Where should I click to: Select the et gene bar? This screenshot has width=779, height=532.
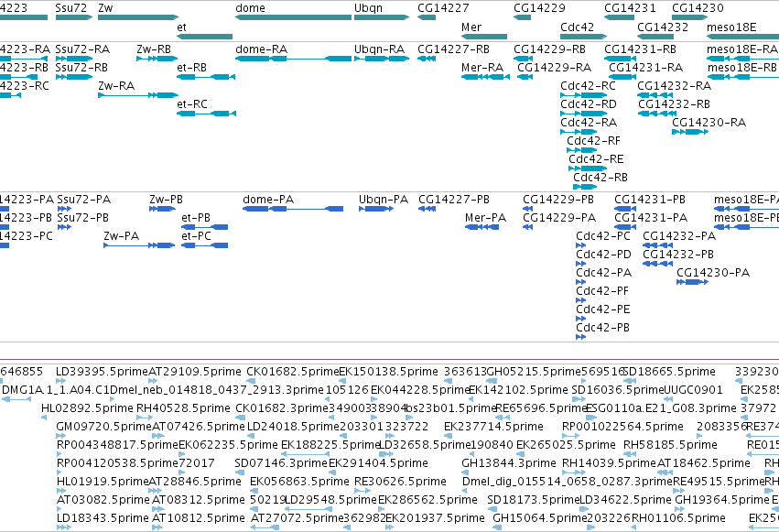coord(205,37)
